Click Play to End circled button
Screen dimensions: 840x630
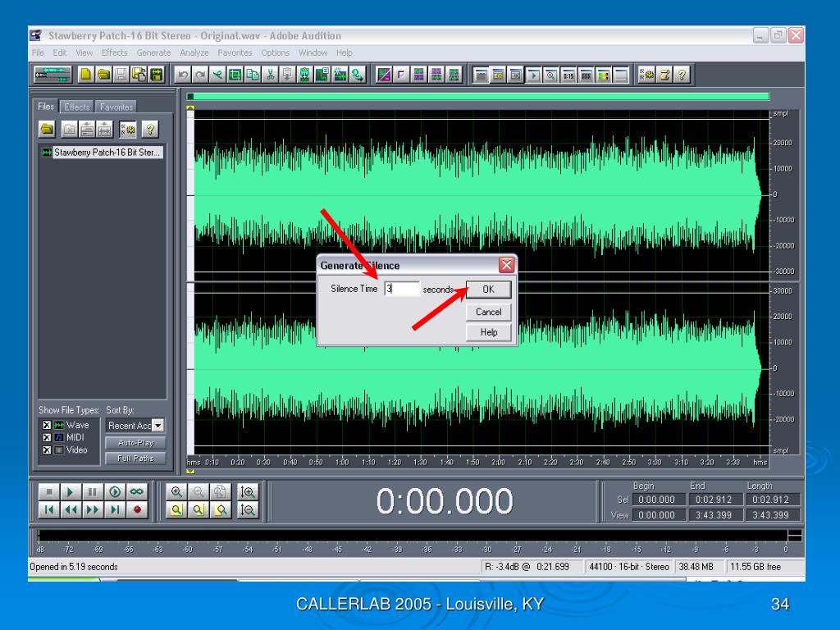[114, 492]
